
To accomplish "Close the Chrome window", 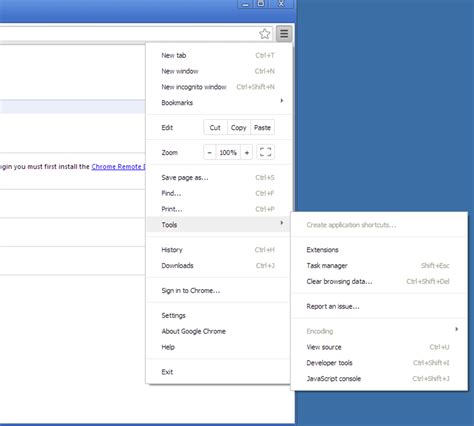I will 281,4.
